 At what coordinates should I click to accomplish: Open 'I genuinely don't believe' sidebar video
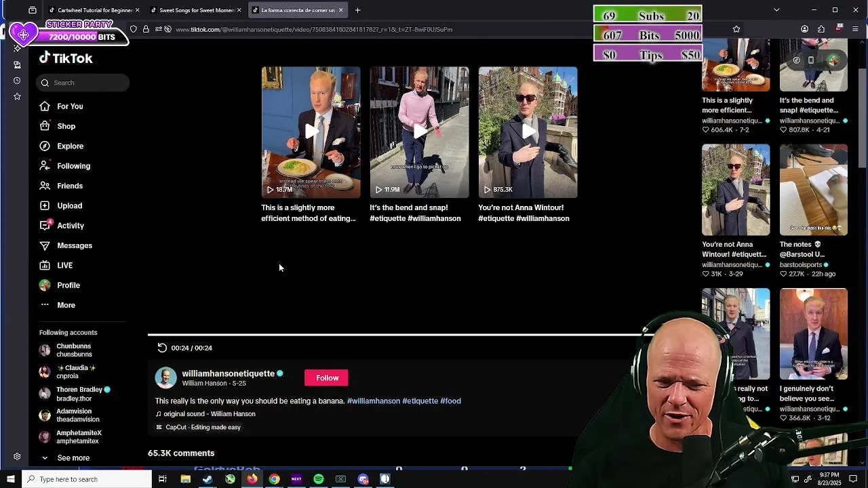pyautogui.click(x=813, y=333)
